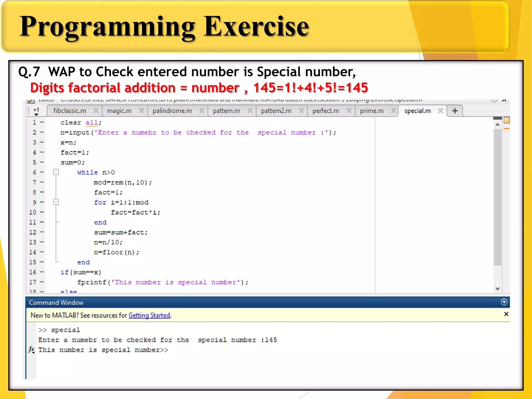
Task: Switch to the perfect.m tab
Action: point(326,111)
